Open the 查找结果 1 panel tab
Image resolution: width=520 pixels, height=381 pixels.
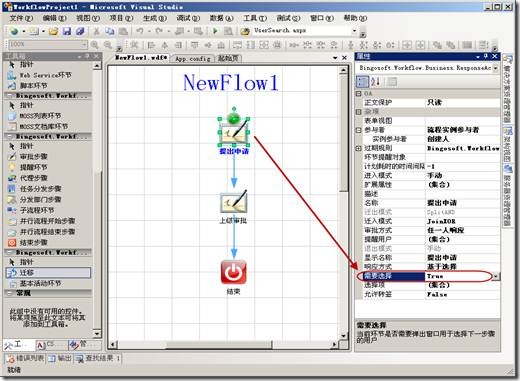coord(98,358)
